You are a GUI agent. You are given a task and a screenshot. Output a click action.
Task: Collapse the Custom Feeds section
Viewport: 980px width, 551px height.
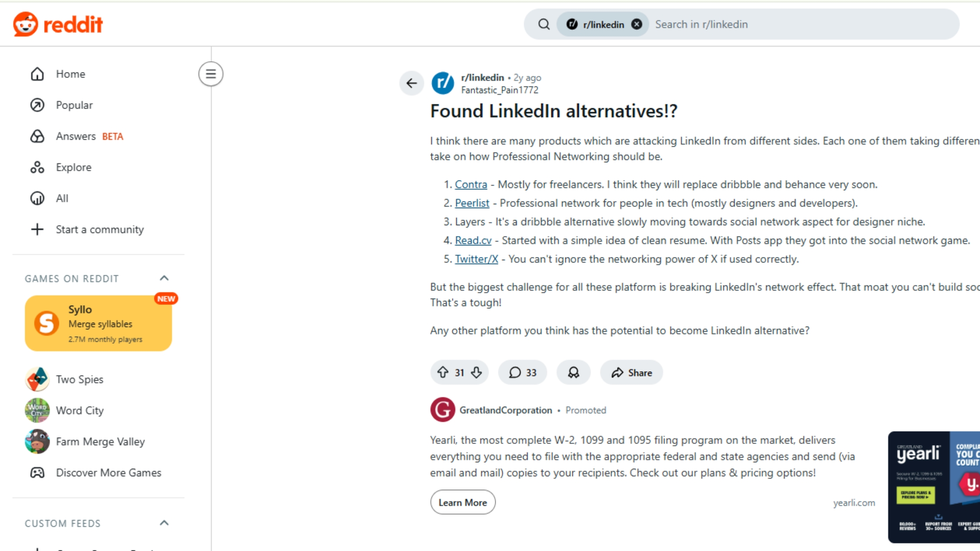coord(164,523)
